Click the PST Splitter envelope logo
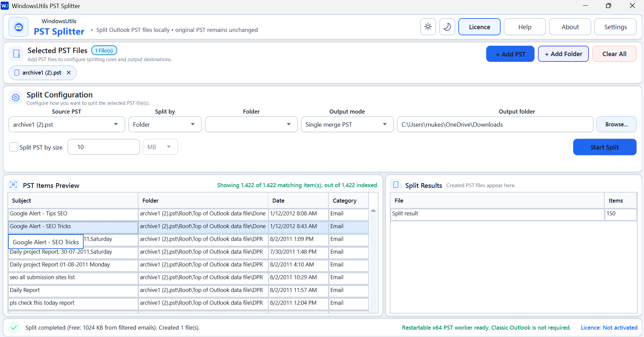This screenshot has width=644, height=337. (19, 27)
